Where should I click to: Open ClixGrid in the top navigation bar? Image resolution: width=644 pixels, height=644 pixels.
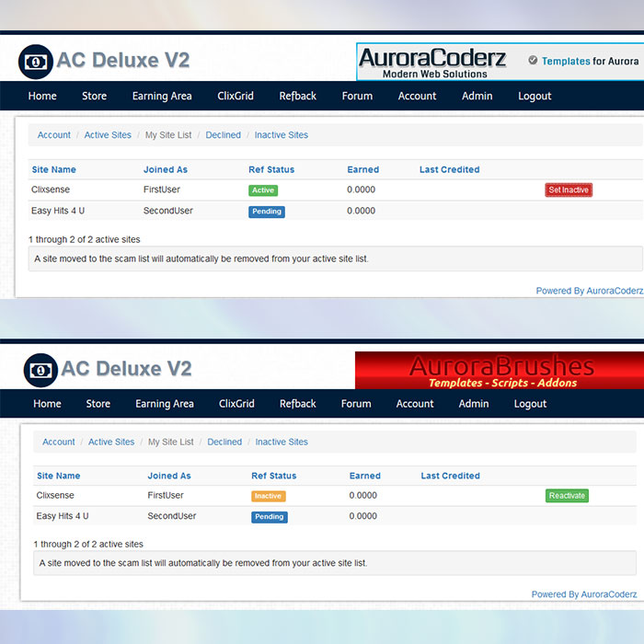236,96
